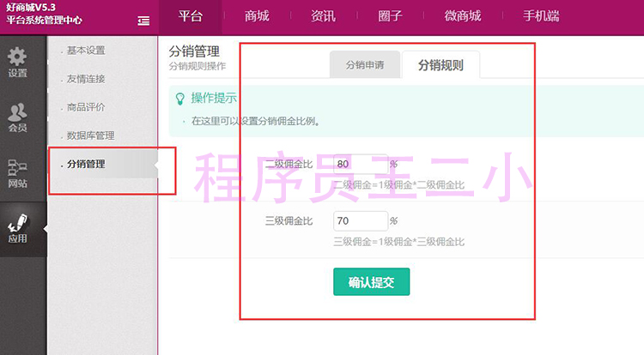644x355 pixels.
Task: Click the hint text 在这里可以设置分销佣金比例
Action: point(256,122)
